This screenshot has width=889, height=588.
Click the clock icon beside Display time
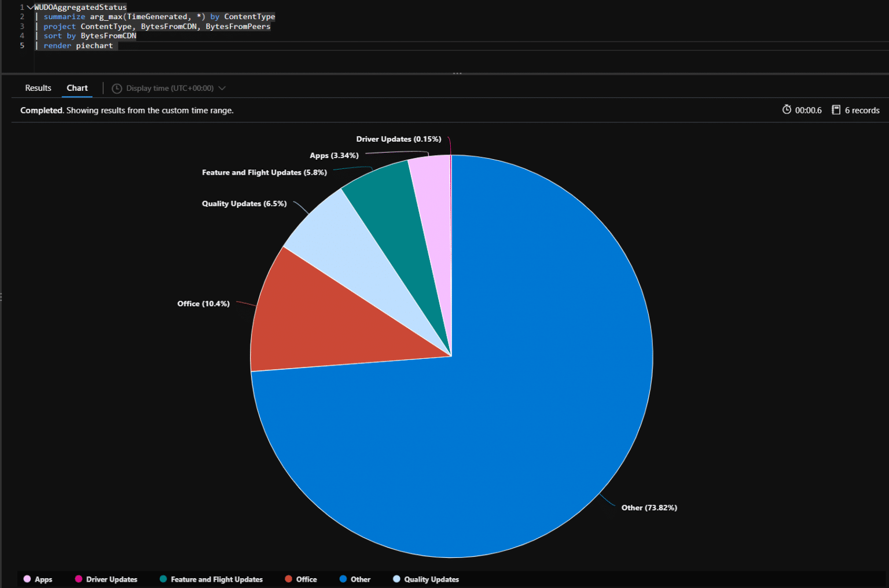pyautogui.click(x=116, y=88)
